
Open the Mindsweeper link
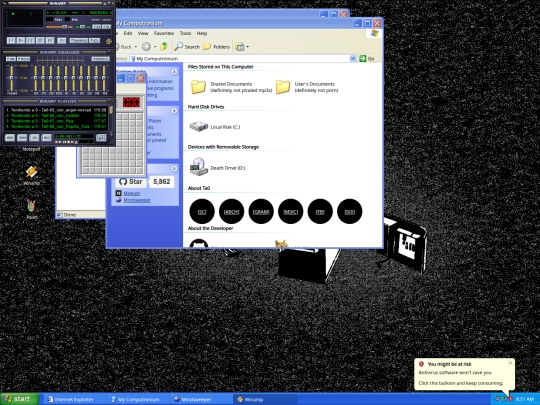point(137,200)
